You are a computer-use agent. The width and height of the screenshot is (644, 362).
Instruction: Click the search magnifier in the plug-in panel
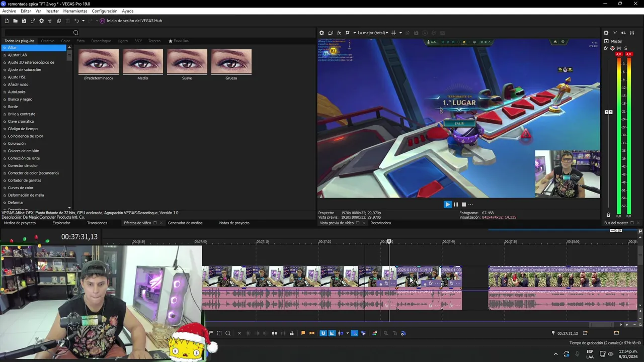pyautogui.click(x=76, y=33)
